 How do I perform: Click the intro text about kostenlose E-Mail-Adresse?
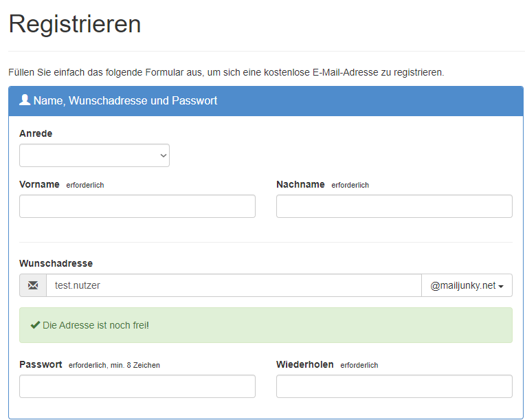[x=226, y=71]
